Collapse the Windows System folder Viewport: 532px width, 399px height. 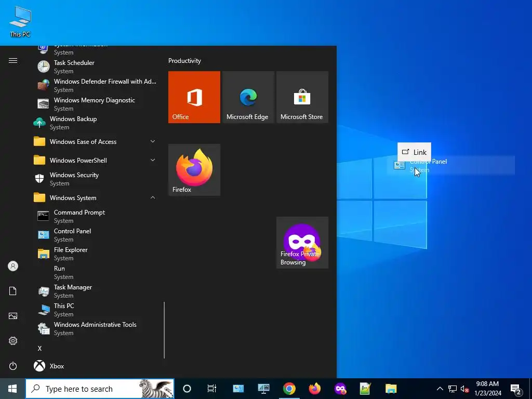coord(96,197)
